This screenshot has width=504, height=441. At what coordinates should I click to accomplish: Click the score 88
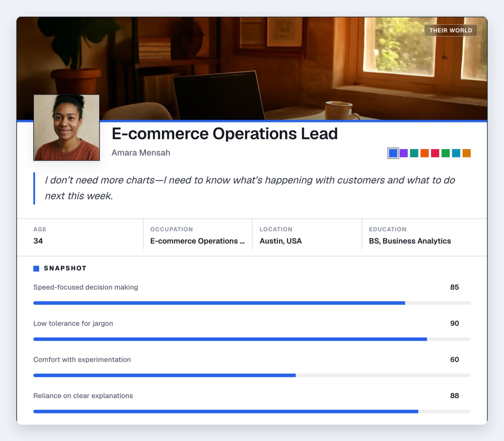[454, 396]
